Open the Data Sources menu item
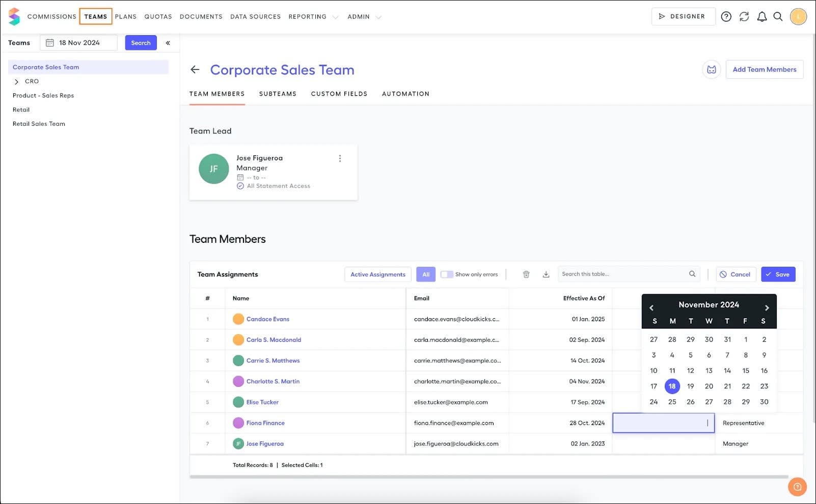Image resolution: width=816 pixels, height=504 pixels. click(x=256, y=17)
